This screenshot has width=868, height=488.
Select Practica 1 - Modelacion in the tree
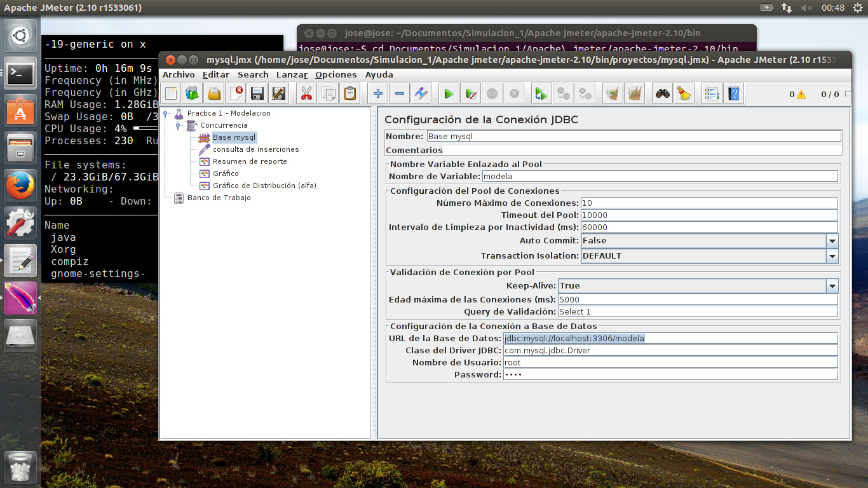(x=229, y=113)
